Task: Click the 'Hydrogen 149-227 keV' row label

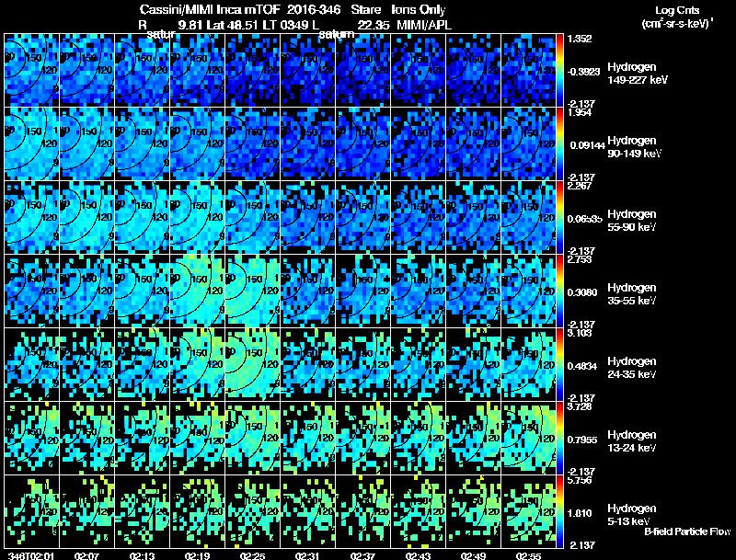Action: click(x=637, y=74)
